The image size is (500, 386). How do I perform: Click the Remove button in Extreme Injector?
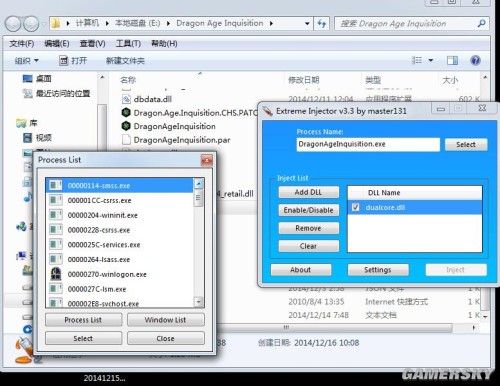tap(309, 228)
